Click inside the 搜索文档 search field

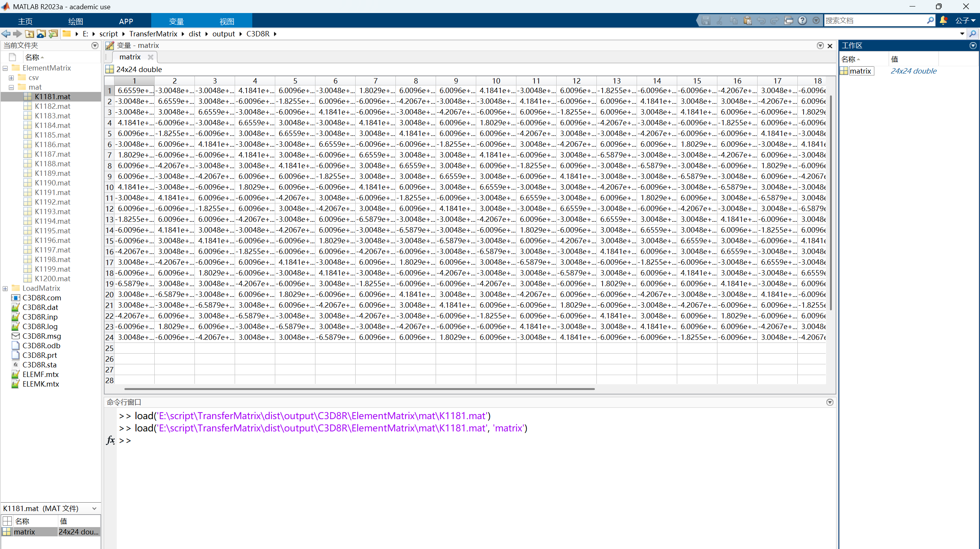(875, 21)
